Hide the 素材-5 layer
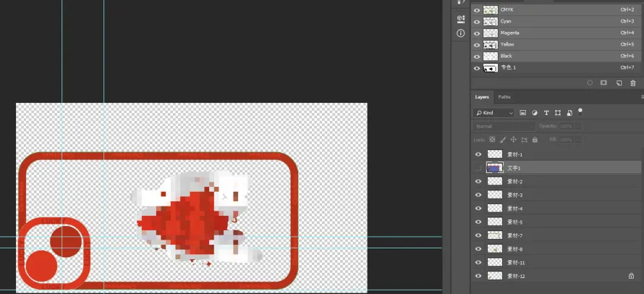 coord(478,222)
